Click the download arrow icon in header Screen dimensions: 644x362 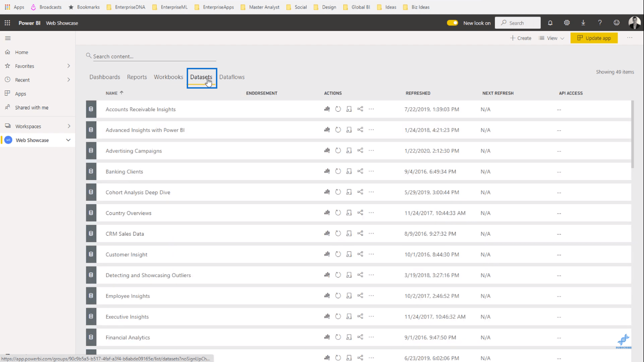[x=583, y=23]
